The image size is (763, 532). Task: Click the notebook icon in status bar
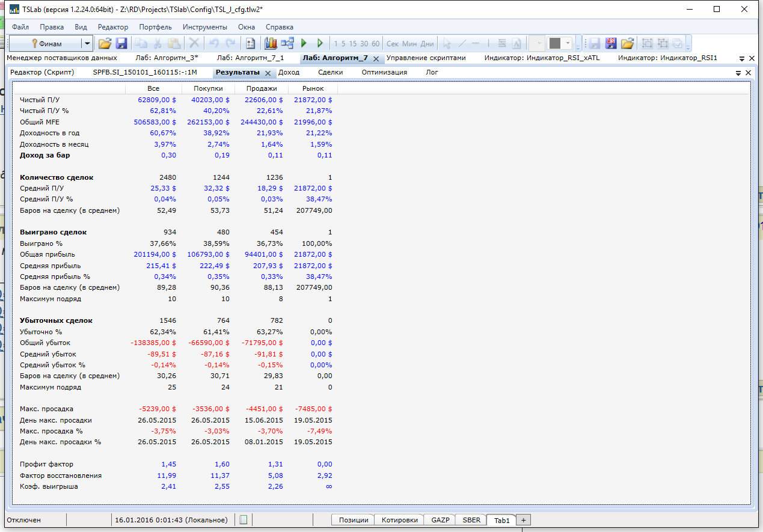tap(244, 520)
